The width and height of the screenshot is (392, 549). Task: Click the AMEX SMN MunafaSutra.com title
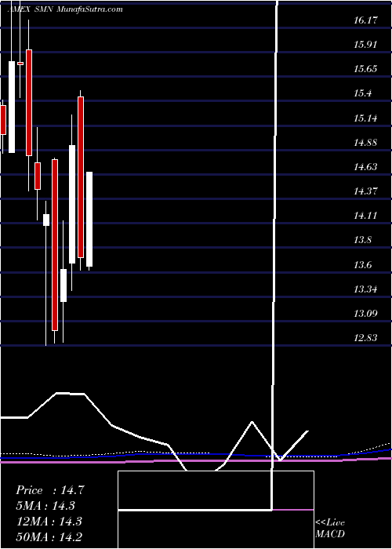[65, 9]
